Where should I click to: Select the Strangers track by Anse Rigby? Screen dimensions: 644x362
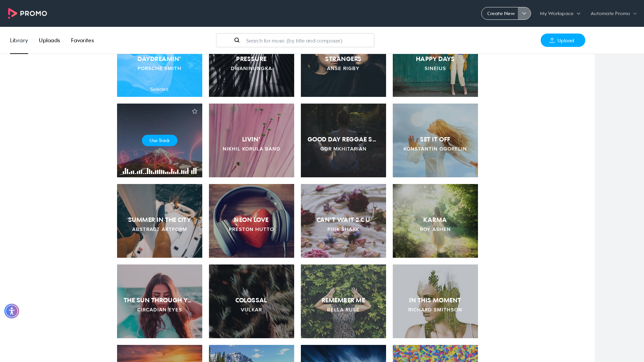click(x=343, y=75)
